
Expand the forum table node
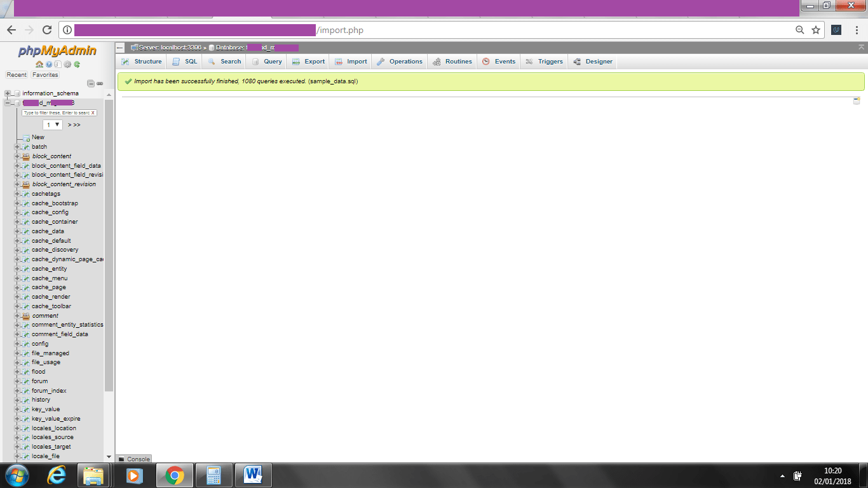click(17, 381)
